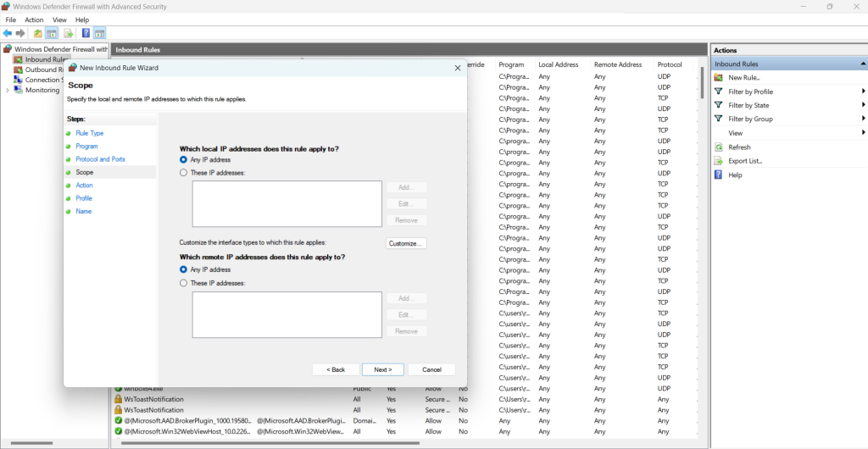Open Filter by Profile submenu arrow
The width and height of the screenshot is (868, 449).
click(x=863, y=91)
